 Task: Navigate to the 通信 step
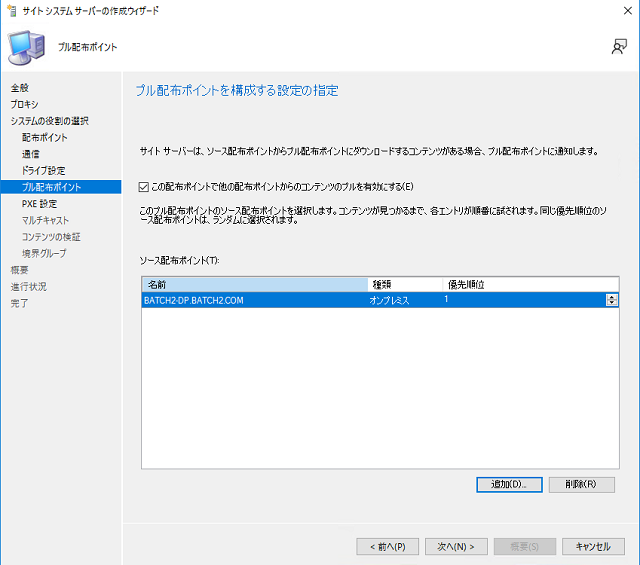tap(31, 154)
